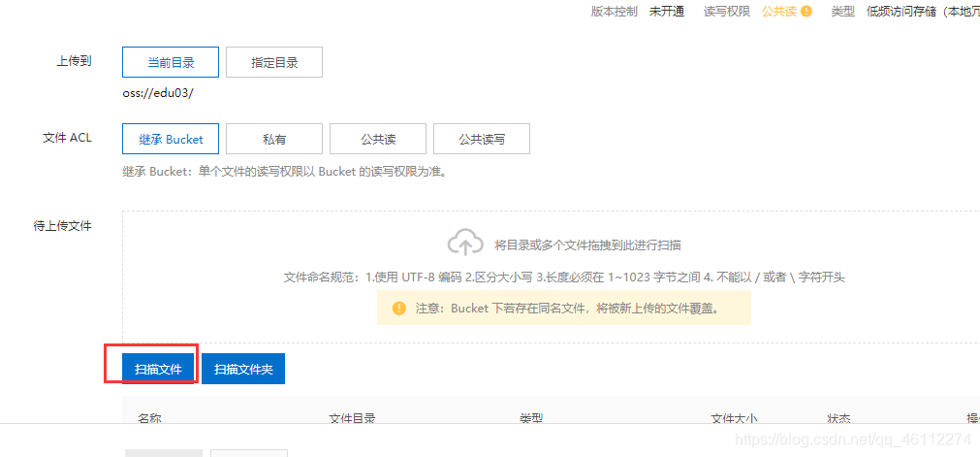Click the 文件大小 column header

click(x=735, y=419)
